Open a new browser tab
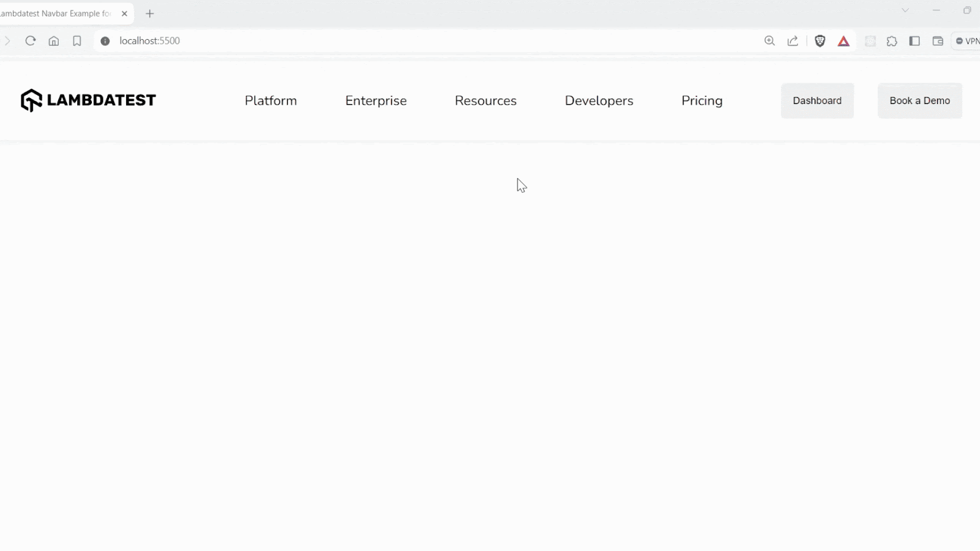This screenshot has height=551, width=980. [x=150, y=13]
